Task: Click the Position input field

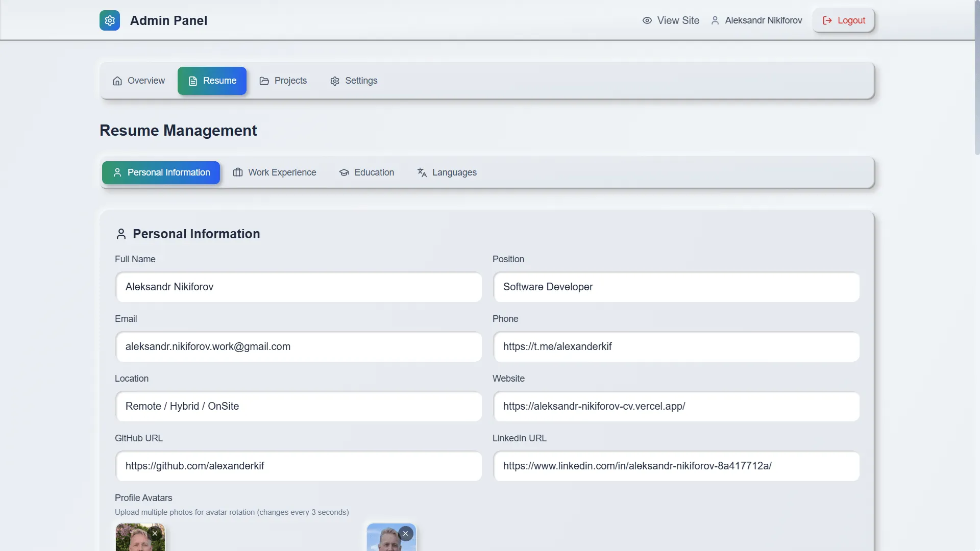Action: (x=676, y=287)
